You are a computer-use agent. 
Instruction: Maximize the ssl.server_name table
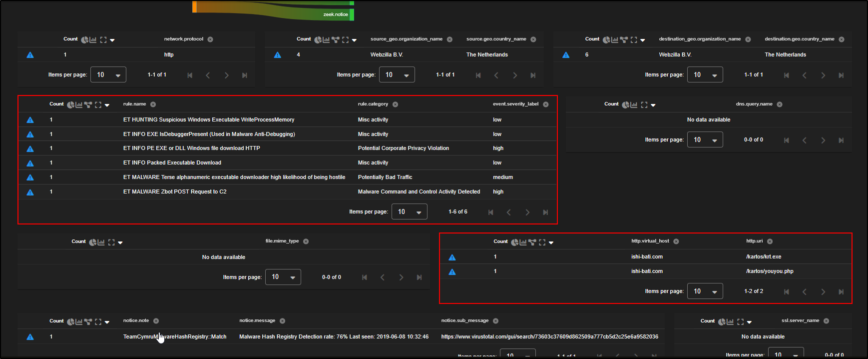point(740,321)
